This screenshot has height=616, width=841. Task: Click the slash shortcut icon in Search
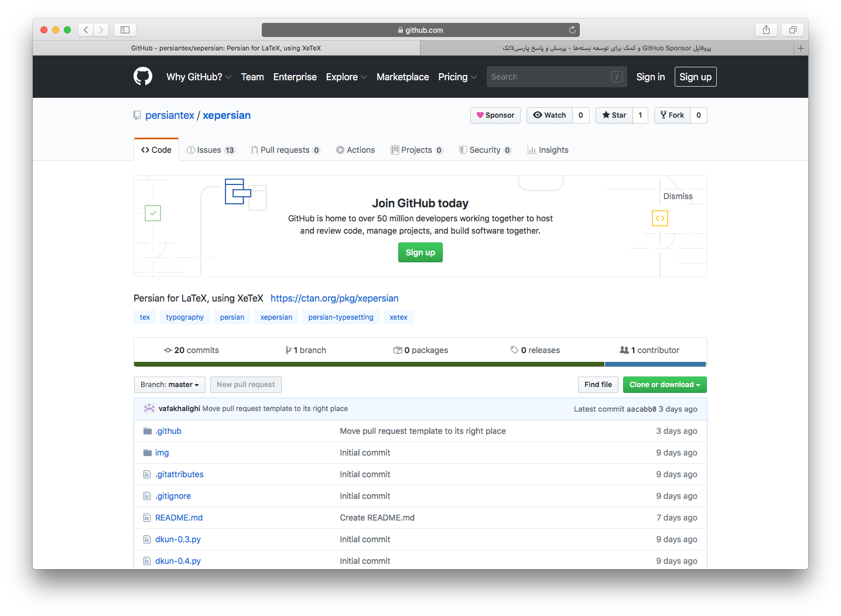617,77
